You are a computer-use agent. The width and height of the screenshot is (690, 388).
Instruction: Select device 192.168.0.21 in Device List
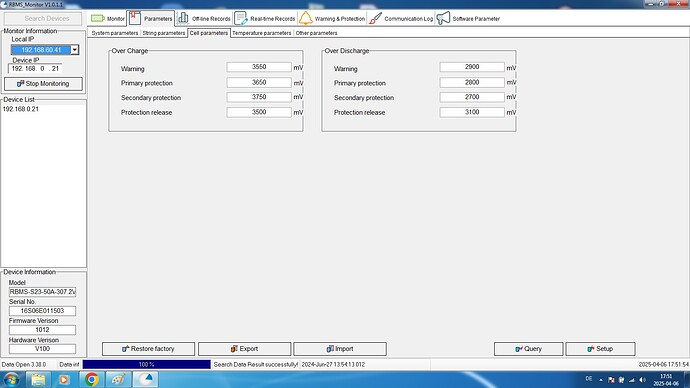[21, 109]
